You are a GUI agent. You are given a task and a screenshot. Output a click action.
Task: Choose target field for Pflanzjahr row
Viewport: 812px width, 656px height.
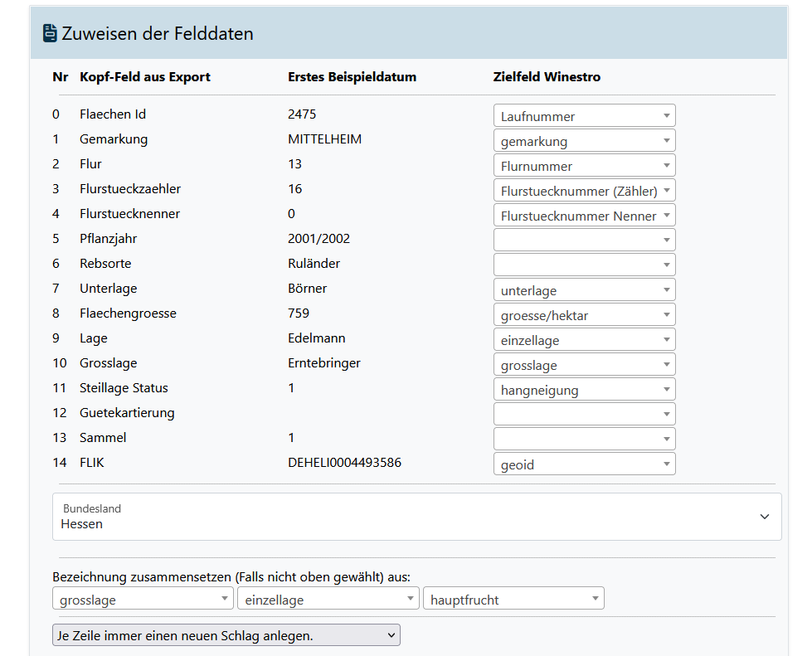tap(584, 241)
